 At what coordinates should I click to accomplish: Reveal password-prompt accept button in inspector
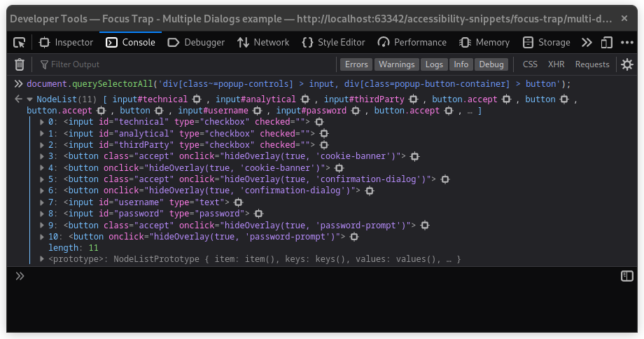pyautogui.click(x=425, y=226)
